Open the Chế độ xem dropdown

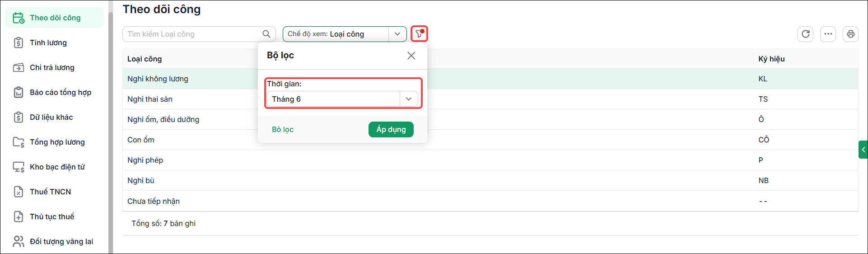[x=345, y=34]
